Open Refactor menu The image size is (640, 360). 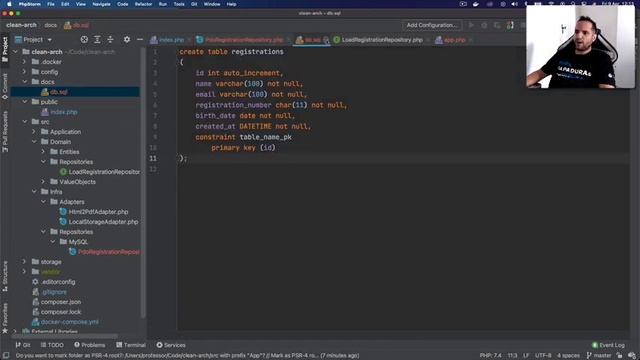[143, 4]
